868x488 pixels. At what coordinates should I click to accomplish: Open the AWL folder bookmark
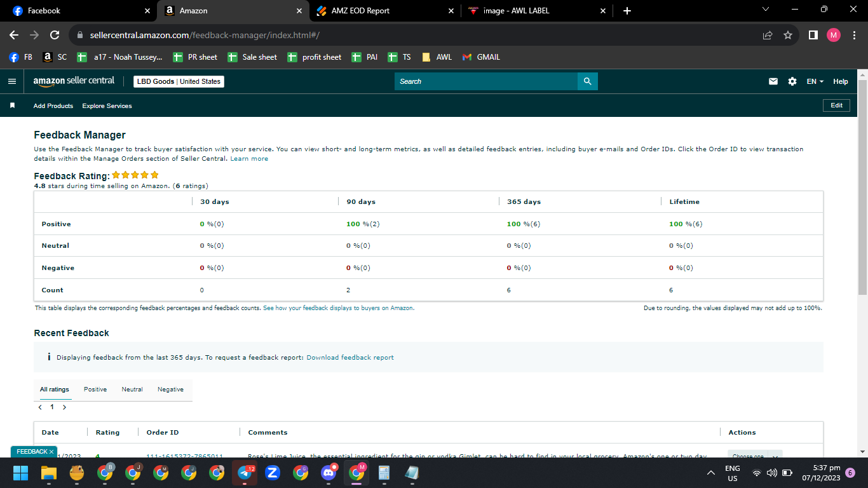click(437, 57)
